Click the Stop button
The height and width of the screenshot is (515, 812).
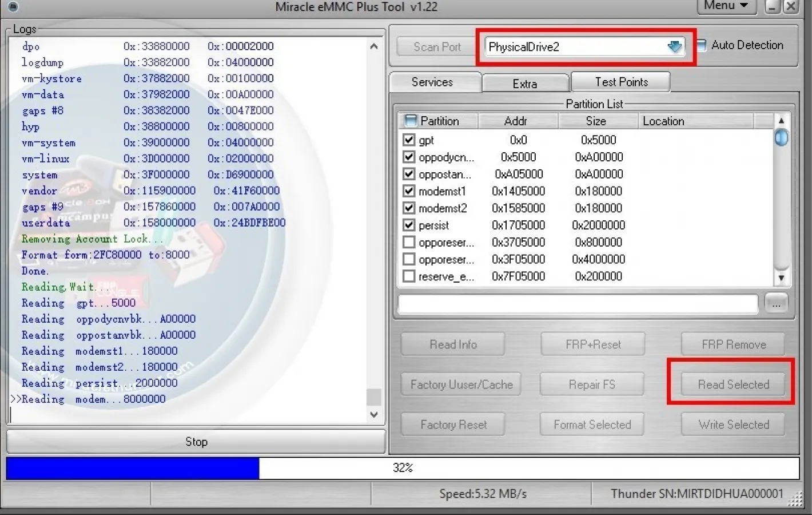tap(196, 442)
